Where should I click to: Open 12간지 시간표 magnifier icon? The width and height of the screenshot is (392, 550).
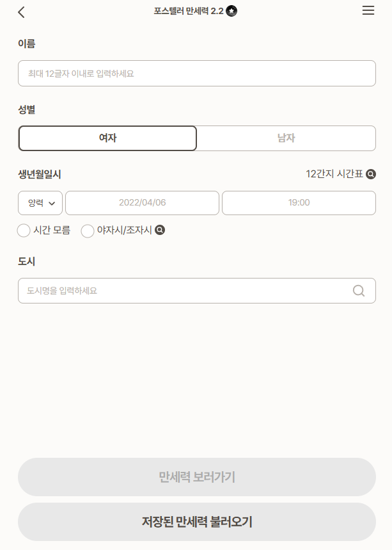coord(371,174)
